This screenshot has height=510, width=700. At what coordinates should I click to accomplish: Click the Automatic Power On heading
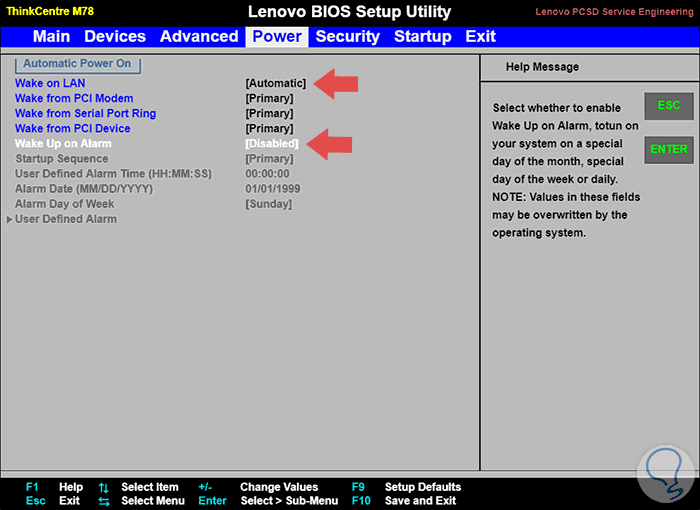(78, 63)
